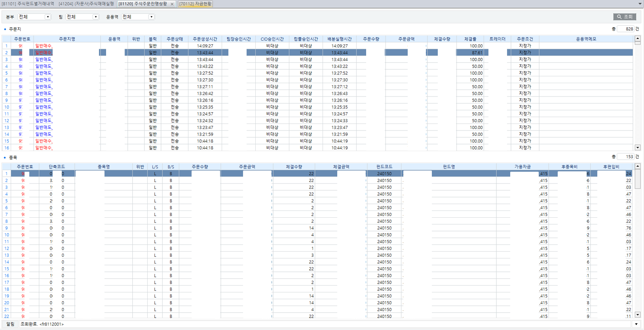Screen dimensions: 644x330
Task: Click the 조회 search button
Action: 625,17
